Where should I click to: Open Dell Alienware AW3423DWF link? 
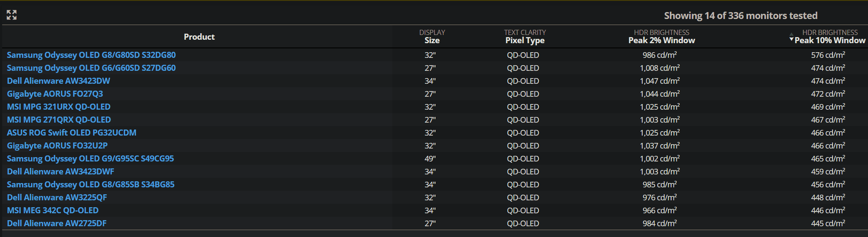60,171
